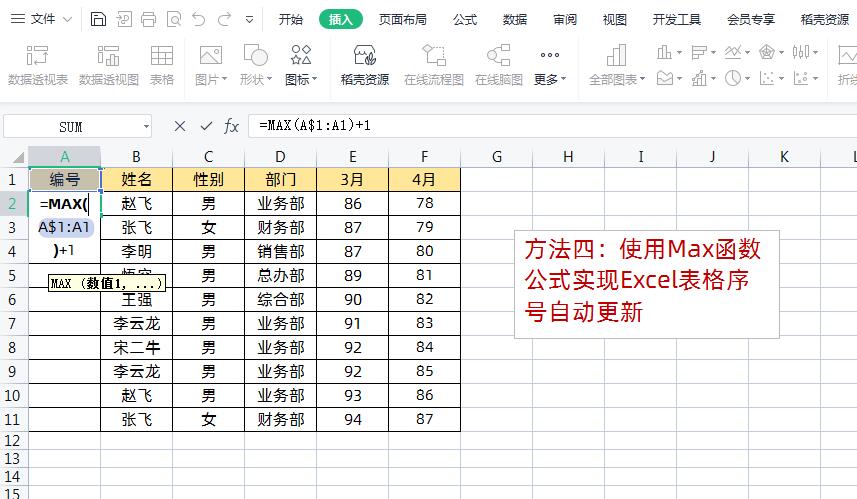Click the cell containing 总办部
Viewport: 857px width, 499px height.
[x=280, y=275]
